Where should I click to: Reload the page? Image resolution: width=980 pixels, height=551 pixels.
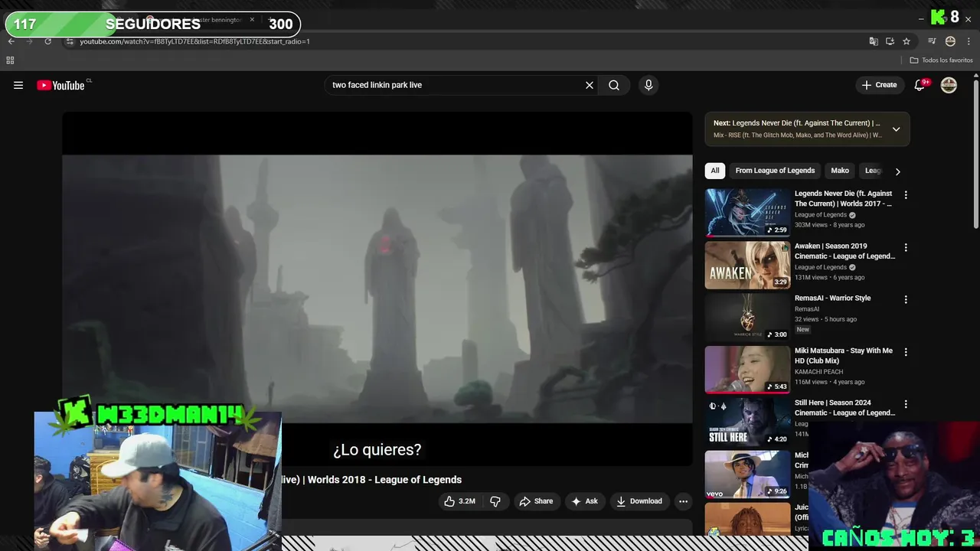coord(48,41)
